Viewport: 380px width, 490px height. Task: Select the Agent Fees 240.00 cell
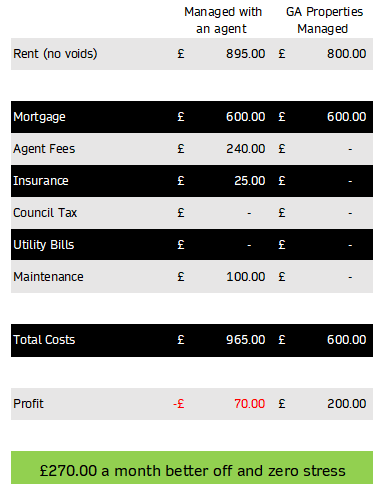[x=245, y=149]
